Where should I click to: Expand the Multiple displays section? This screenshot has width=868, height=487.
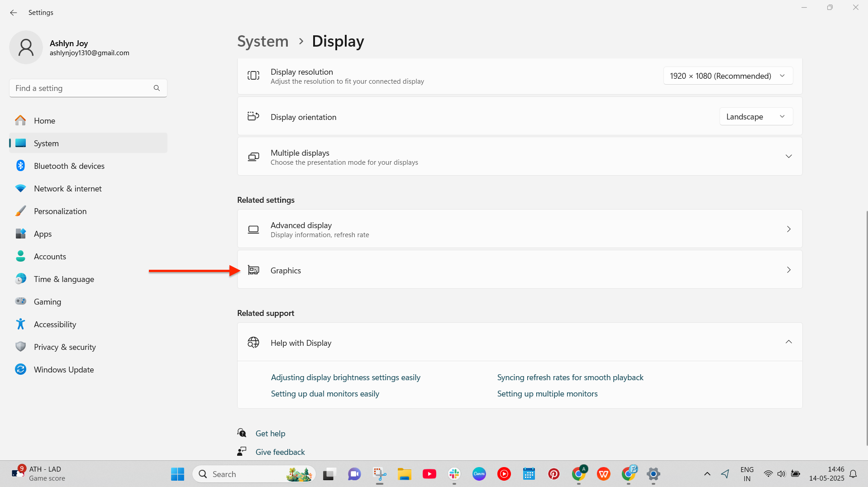pyautogui.click(x=788, y=157)
